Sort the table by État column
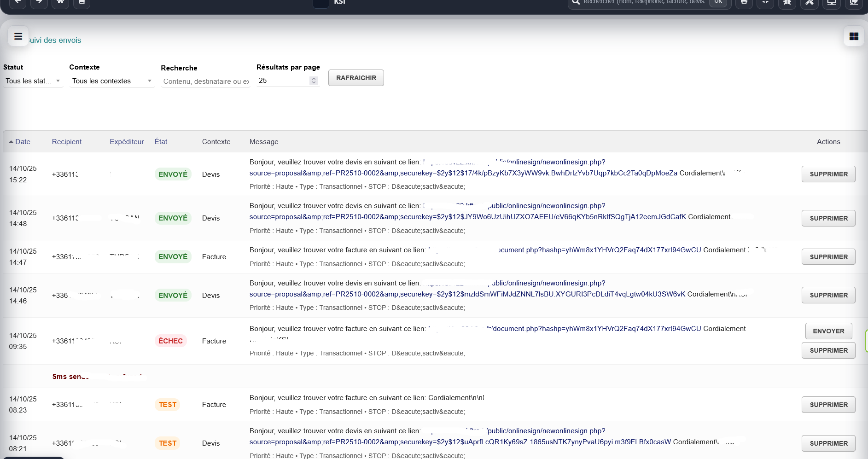 (x=161, y=142)
